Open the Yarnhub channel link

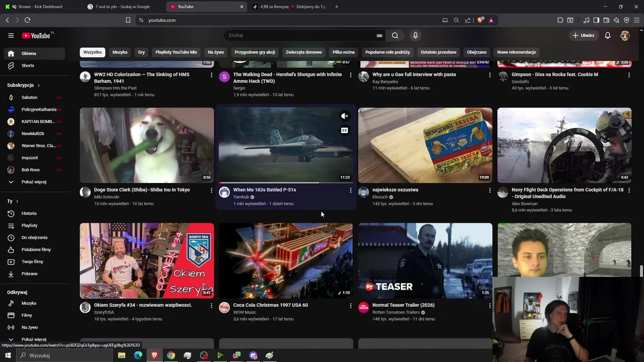(x=241, y=197)
